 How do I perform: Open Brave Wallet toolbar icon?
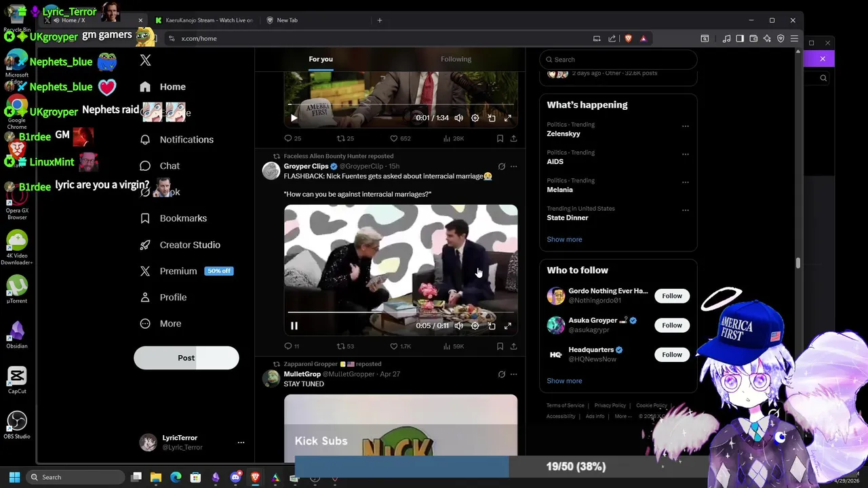(x=753, y=39)
